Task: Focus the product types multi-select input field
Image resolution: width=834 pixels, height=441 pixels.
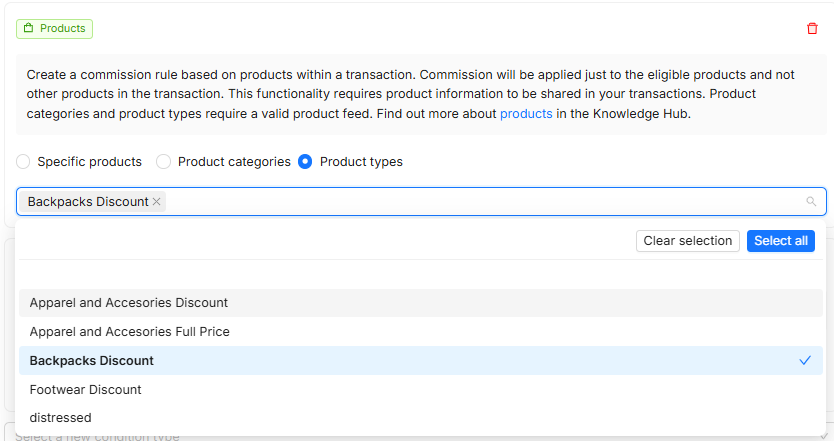Action: coord(480,202)
